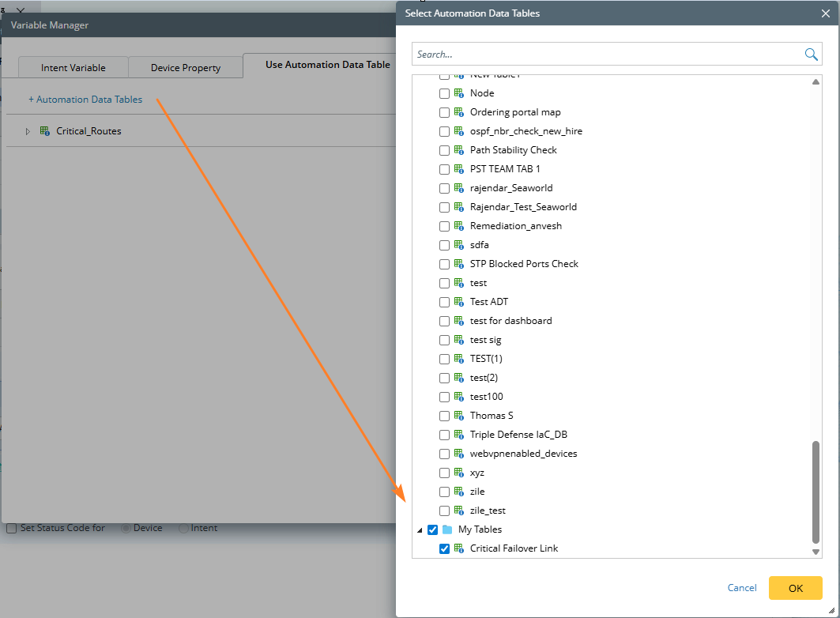Click the Remediation_anvesh label
The height and width of the screenshot is (618, 840).
click(x=516, y=226)
